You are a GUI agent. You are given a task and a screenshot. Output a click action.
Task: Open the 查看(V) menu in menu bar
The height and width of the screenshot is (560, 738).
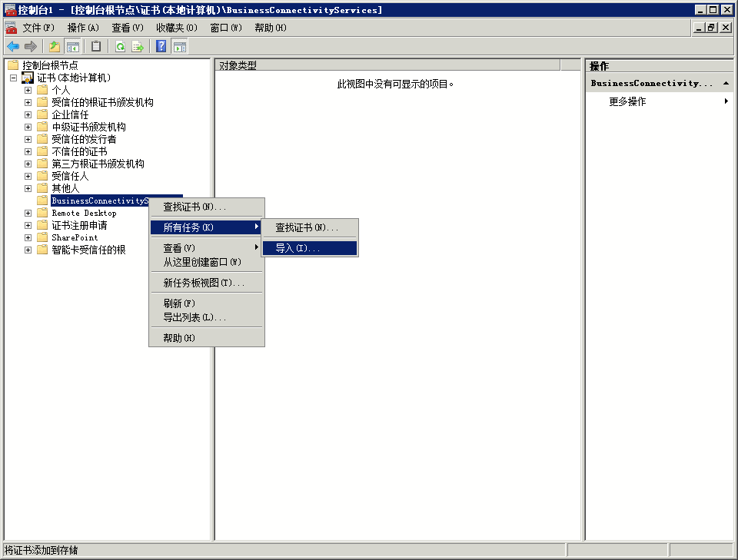click(128, 28)
